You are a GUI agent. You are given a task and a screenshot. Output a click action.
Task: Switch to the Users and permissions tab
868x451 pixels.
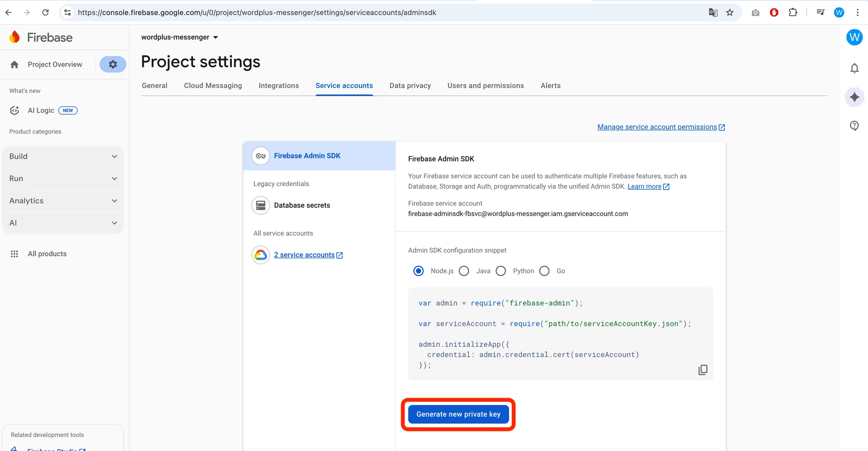(486, 86)
